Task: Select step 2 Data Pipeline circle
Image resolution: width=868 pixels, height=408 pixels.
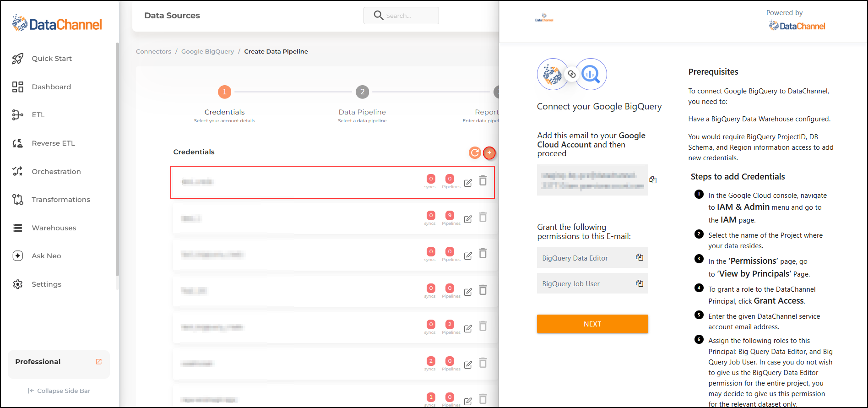Action: point(362,92)
